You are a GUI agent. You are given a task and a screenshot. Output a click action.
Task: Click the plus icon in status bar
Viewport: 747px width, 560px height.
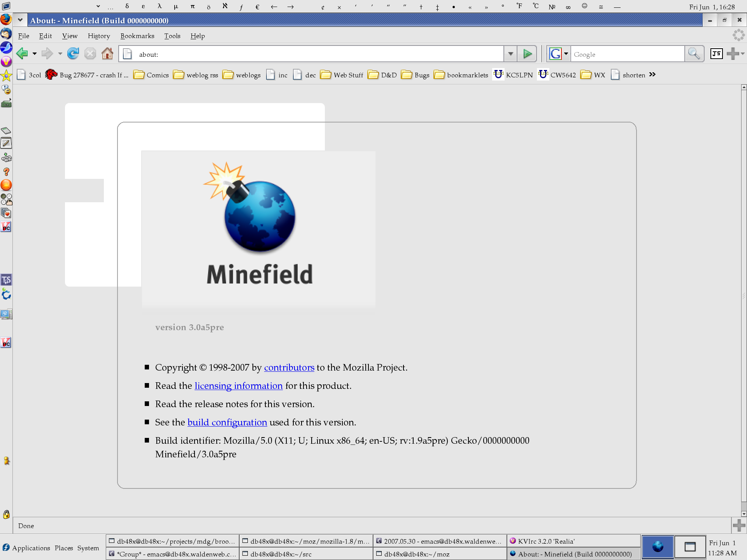click(x=739, y=526)
